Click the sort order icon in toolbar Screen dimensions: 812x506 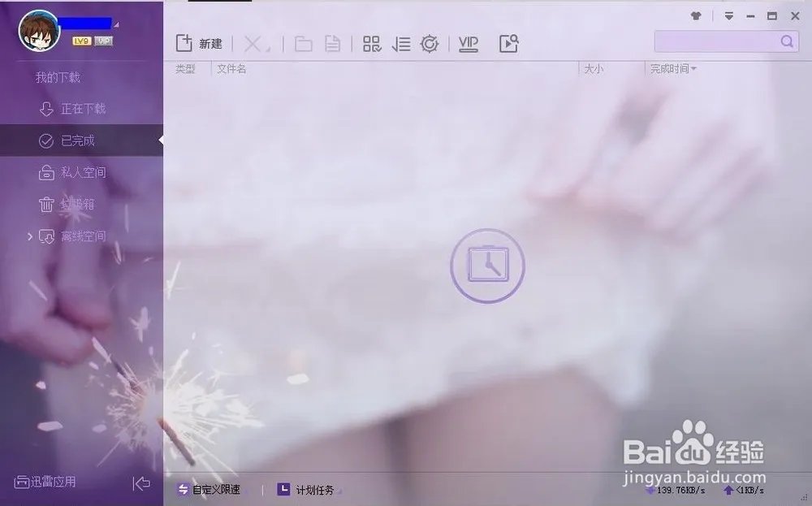tap(400, 44)
